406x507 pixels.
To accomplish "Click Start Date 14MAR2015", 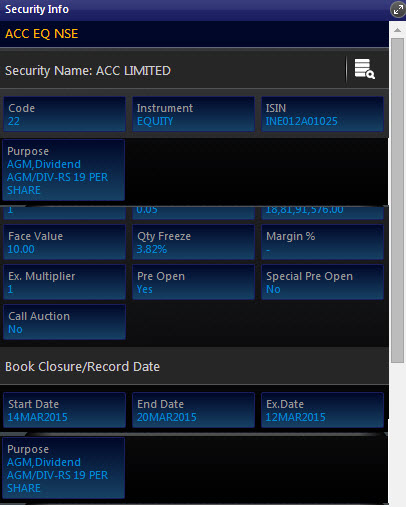I will (64, 410).
